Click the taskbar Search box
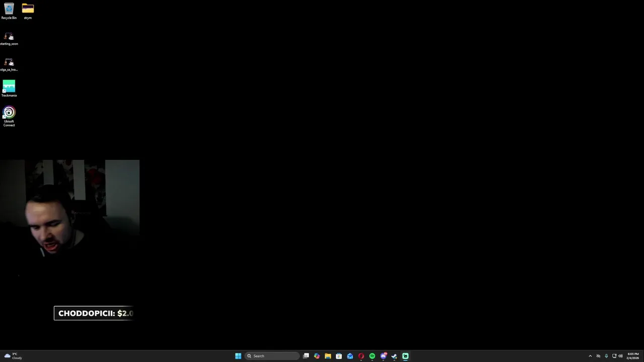The height and width of the screenshot is (362, 644). point(272,356)
